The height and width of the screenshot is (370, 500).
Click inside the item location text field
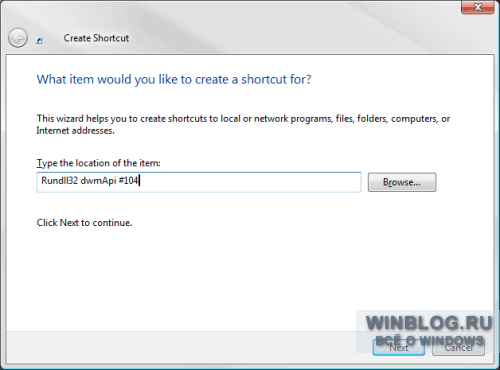click(199, 182)
